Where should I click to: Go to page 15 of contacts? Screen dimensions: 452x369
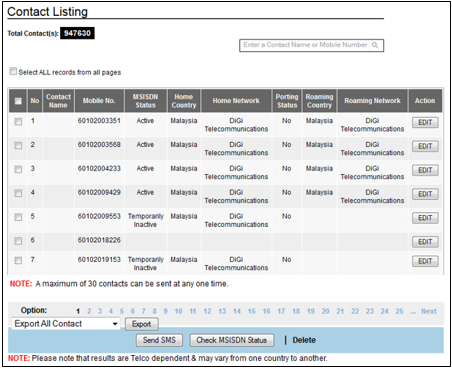point(252,311)
